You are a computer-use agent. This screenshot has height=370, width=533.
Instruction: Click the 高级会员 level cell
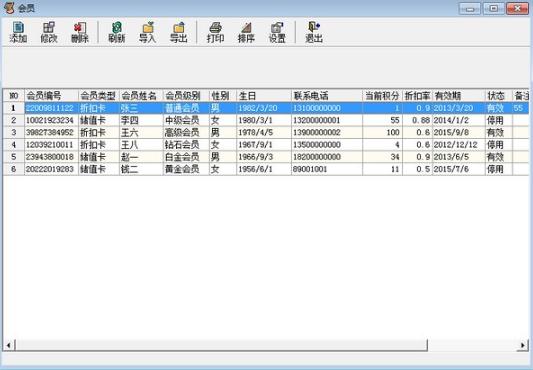pyautogui.click(x=186, y=132)
